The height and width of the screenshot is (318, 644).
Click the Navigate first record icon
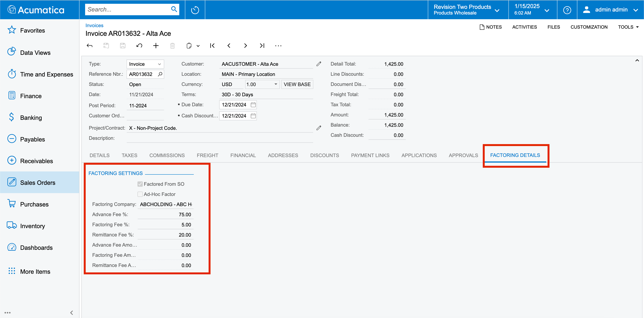(212, 46)
